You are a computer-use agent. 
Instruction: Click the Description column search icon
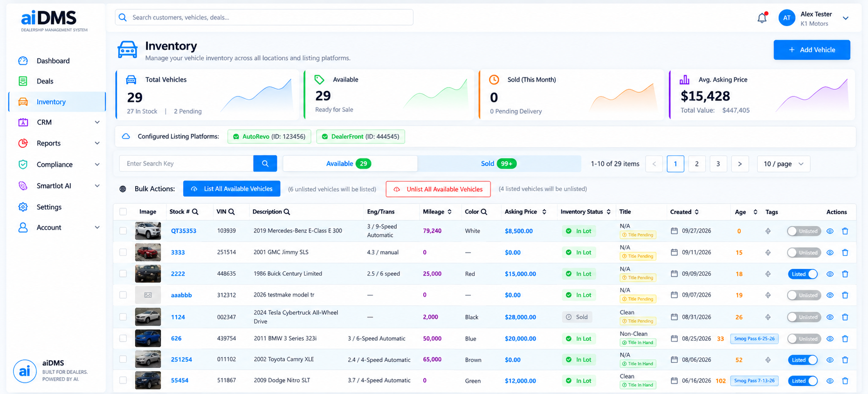click(x=287, y=212)
